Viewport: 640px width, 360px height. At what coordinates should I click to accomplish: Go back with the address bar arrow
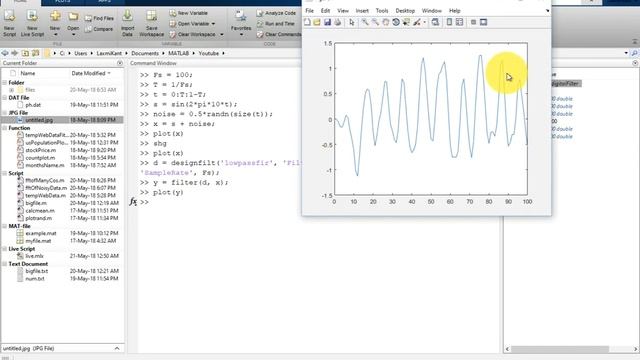[5, 53]
